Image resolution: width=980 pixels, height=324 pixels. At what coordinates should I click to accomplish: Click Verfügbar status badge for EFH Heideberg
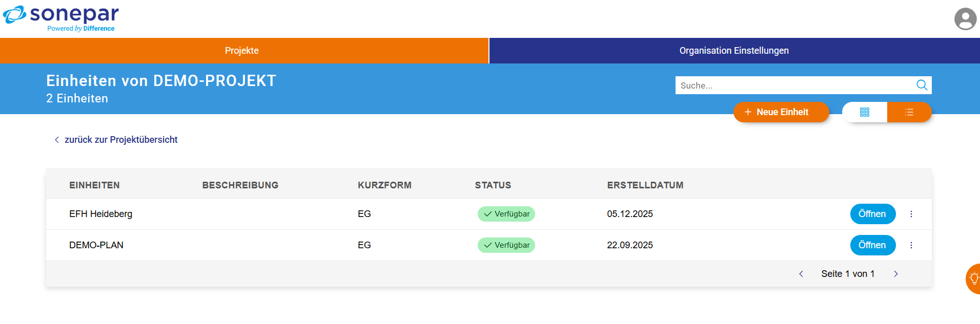click(x=506, y=214)
